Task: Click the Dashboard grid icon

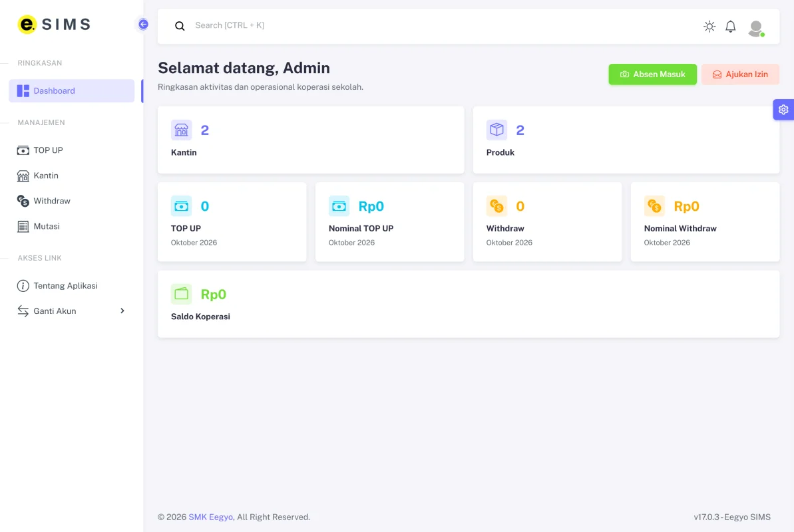Action: pos(23,90)
